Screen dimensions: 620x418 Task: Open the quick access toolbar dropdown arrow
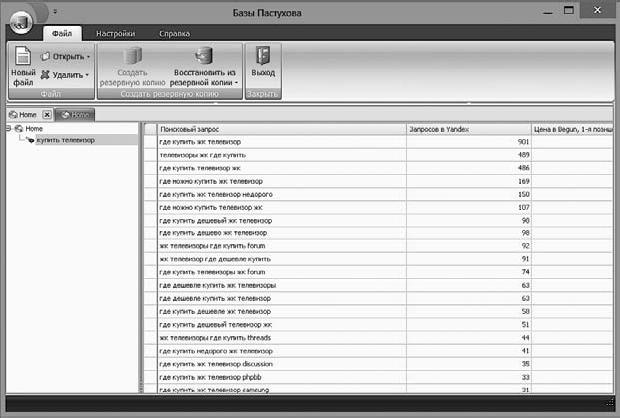(55, 13)
